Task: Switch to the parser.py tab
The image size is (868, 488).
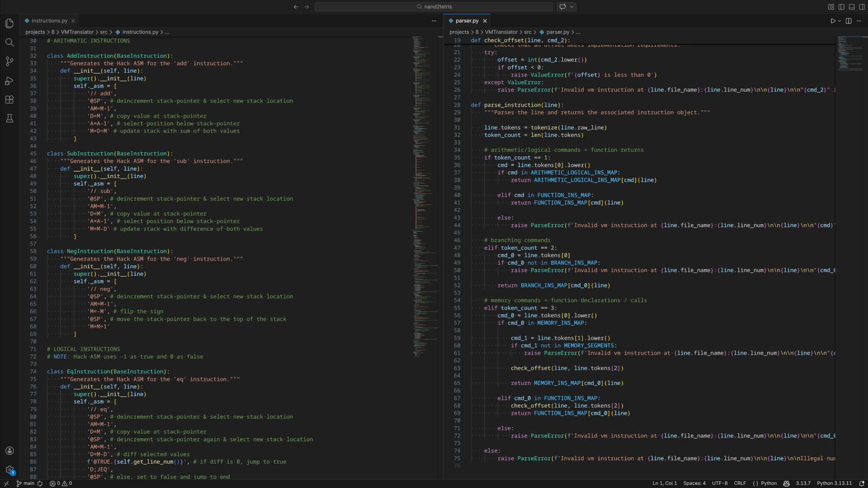Action: point(467,21)
